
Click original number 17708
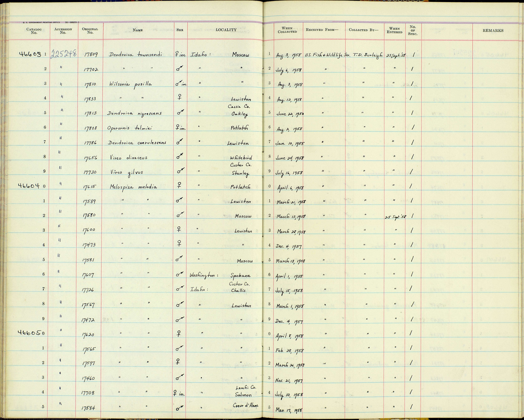pos(88,393)
